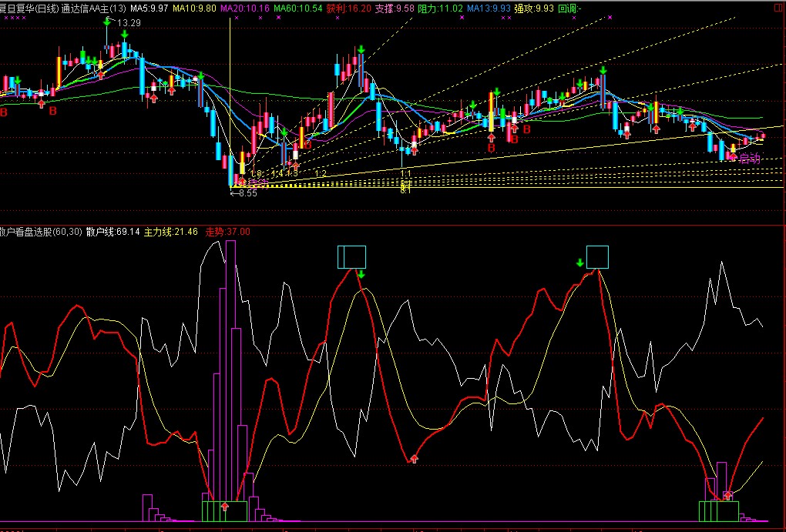Click the green down arrow above 13.29 label
Screen dimensions: 786x532
(x=106, y=21)
